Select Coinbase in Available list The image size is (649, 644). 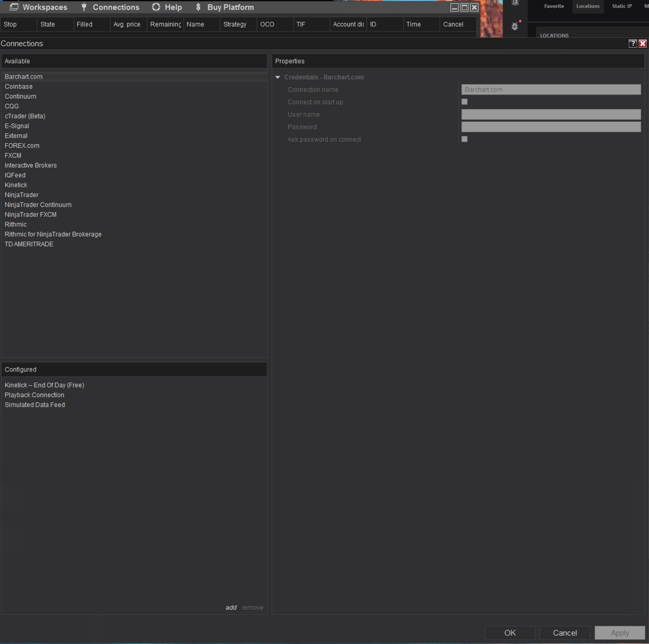134,86
